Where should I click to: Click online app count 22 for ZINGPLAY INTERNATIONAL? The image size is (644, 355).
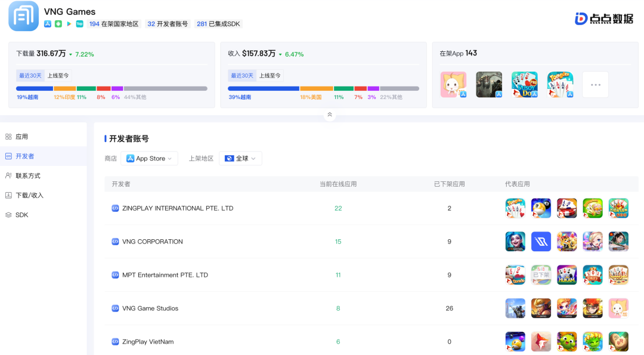tap(338, 208)
